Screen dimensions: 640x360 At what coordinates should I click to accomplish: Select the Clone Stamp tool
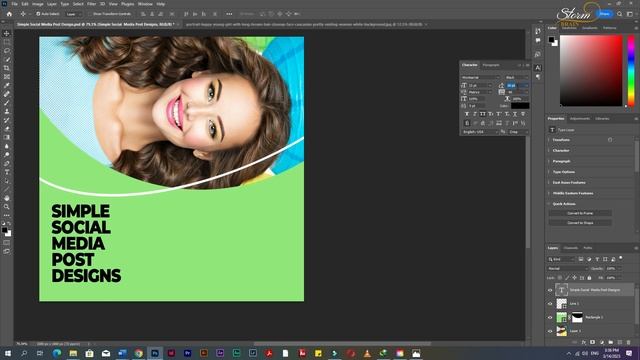point(7,111)
